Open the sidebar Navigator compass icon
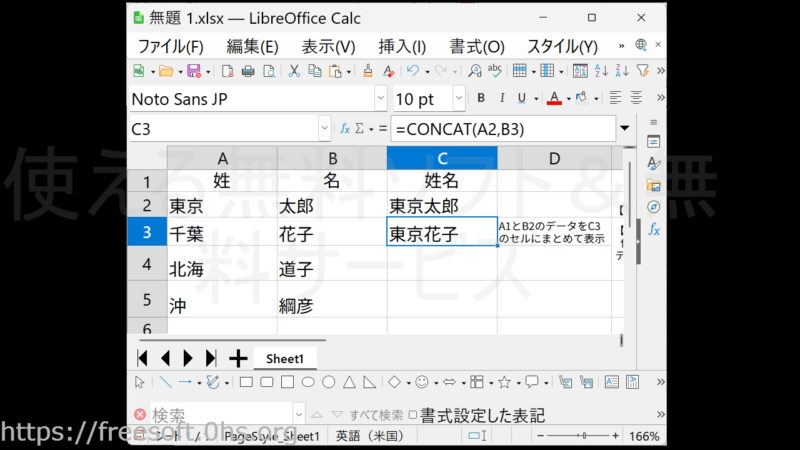 [x=654, y=207]
